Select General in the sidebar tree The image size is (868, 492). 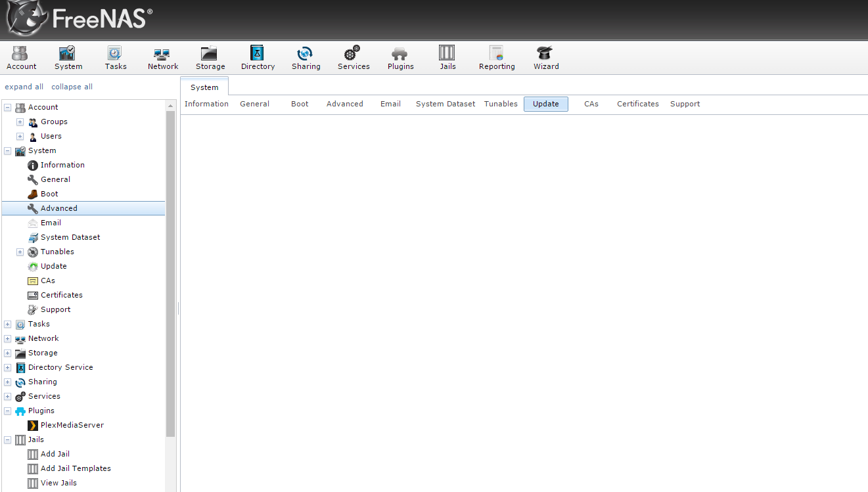point(55,179)
